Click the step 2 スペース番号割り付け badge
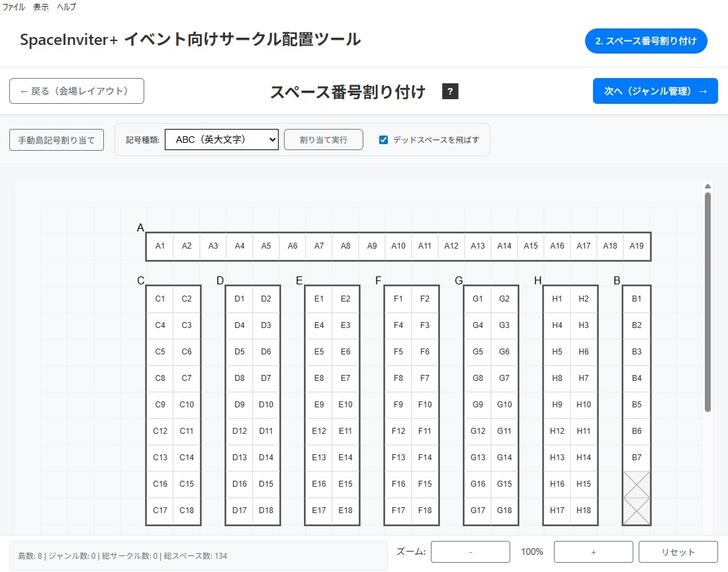Screen dimensions: 728x572 646,41
